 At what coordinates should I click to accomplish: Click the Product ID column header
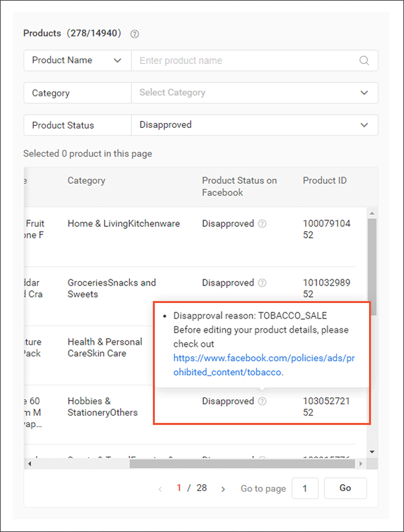(325, 180)
